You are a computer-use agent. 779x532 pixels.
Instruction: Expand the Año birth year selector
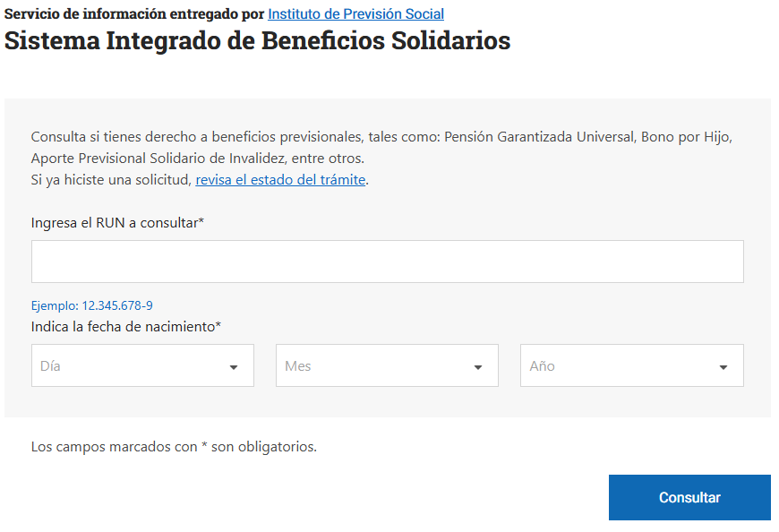tap(632, 365)
